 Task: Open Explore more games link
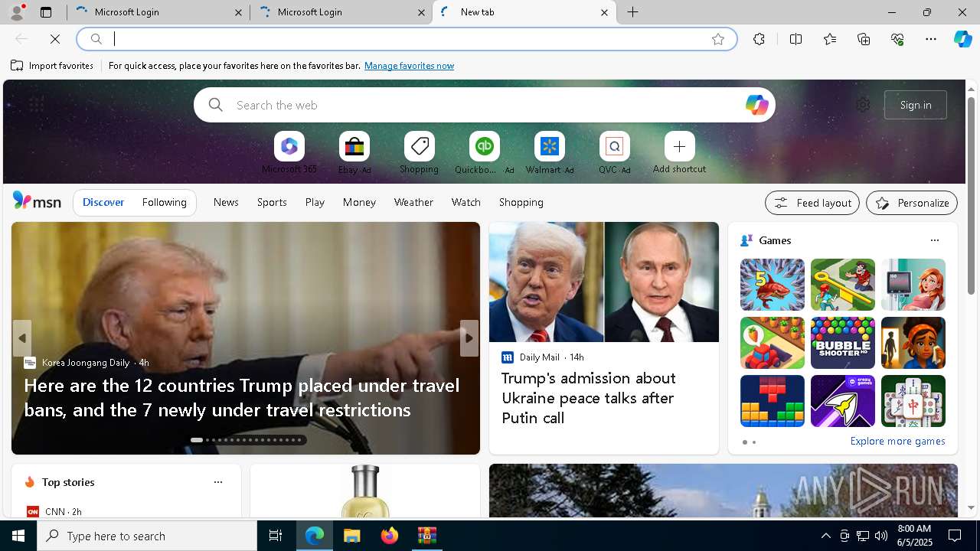tap(897, 441)
